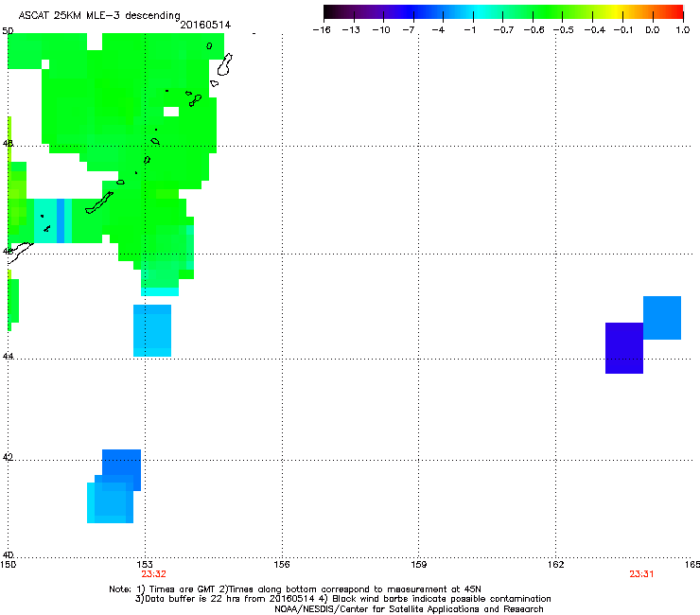
Task: Click the NOAA/NESDIS credit line
Action: tap(409, 608)
